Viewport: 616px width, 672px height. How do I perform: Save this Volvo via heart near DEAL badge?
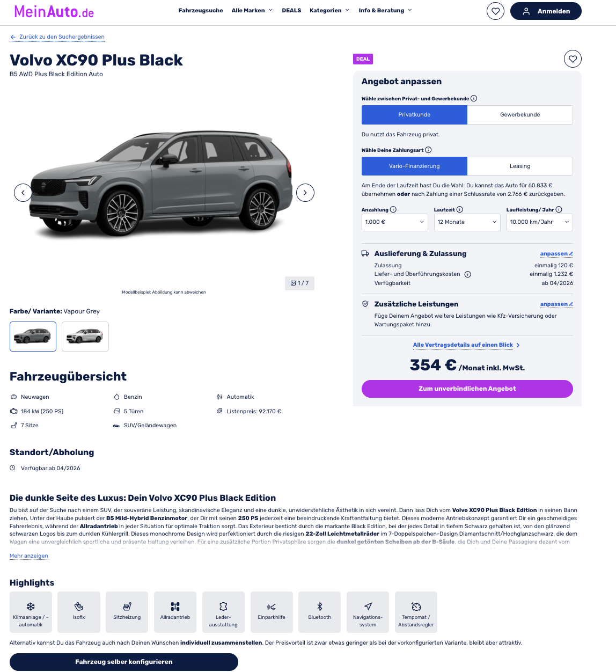(x=573, y=59)
